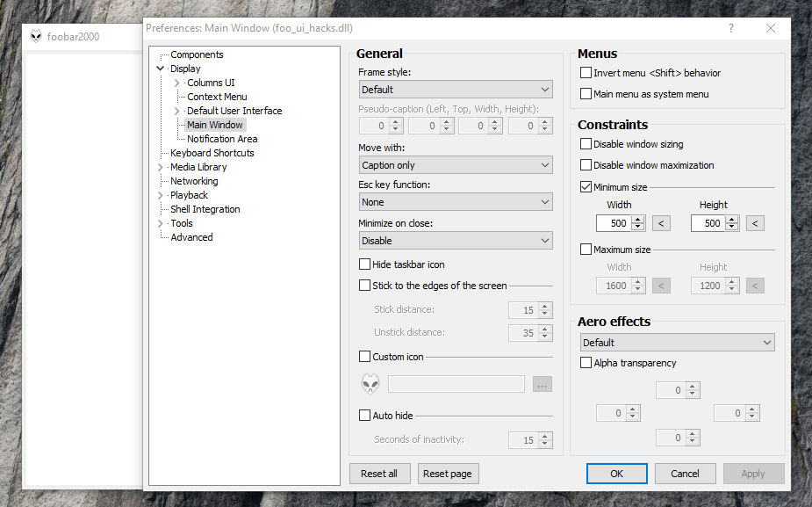Viewport: 812px width, 507px height.
Task: Check the Custom icon option
Action: coord(364,357)
